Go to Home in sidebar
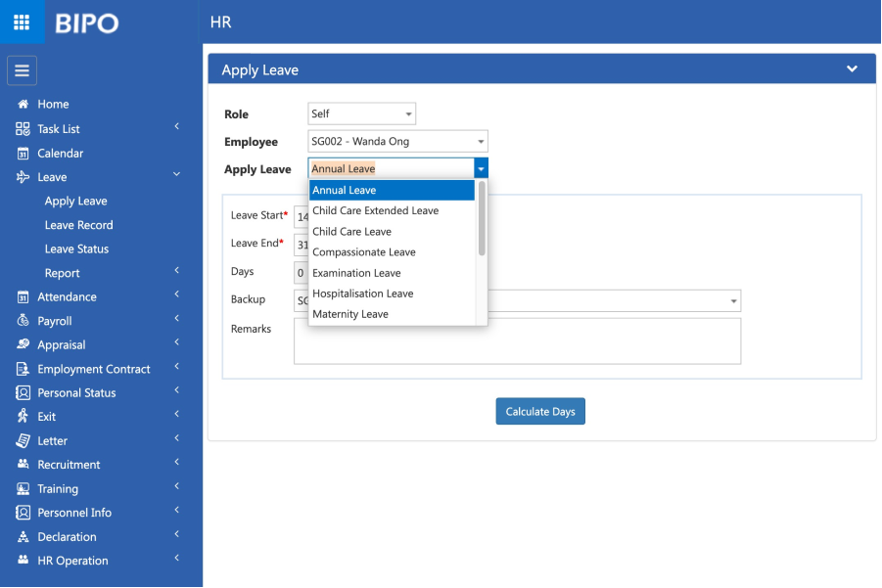The image size is (882, 588). [53, 104]
